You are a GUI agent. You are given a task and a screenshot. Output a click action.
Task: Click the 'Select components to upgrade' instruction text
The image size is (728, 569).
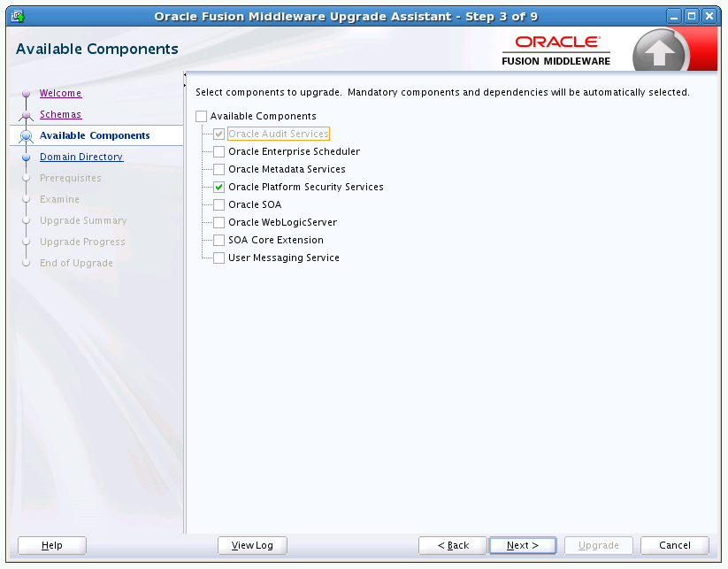point(442,92)
